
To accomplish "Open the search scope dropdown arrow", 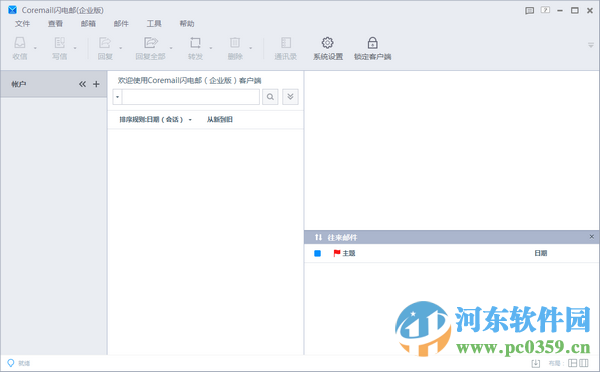I will 117,97.
